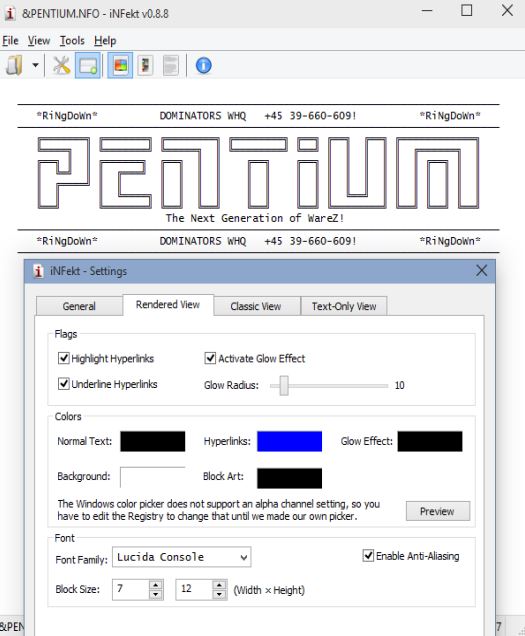Disable Activate Glow Effect checkbox

pyautogui.click(x=210, y=358)
